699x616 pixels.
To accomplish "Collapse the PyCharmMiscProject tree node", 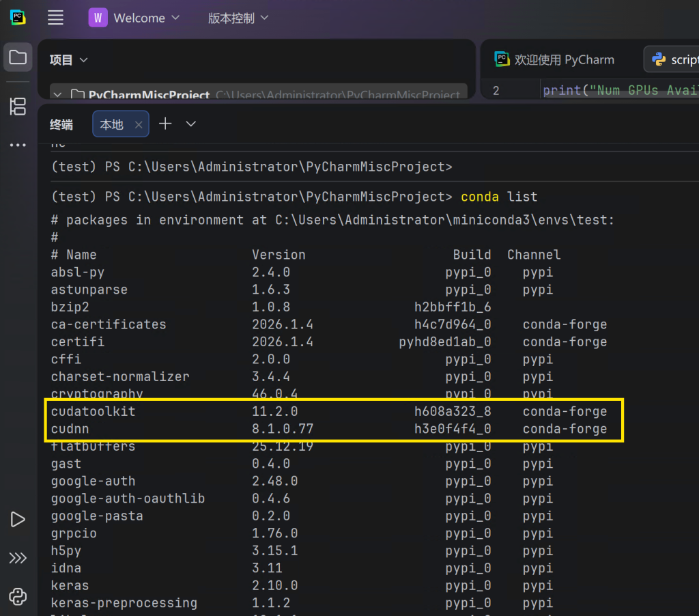I will (57, 94).
